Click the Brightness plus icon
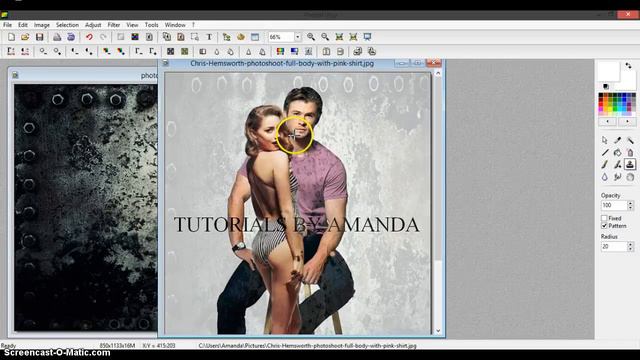The width and height of the screenshot is (640, 360). [57, 51]
